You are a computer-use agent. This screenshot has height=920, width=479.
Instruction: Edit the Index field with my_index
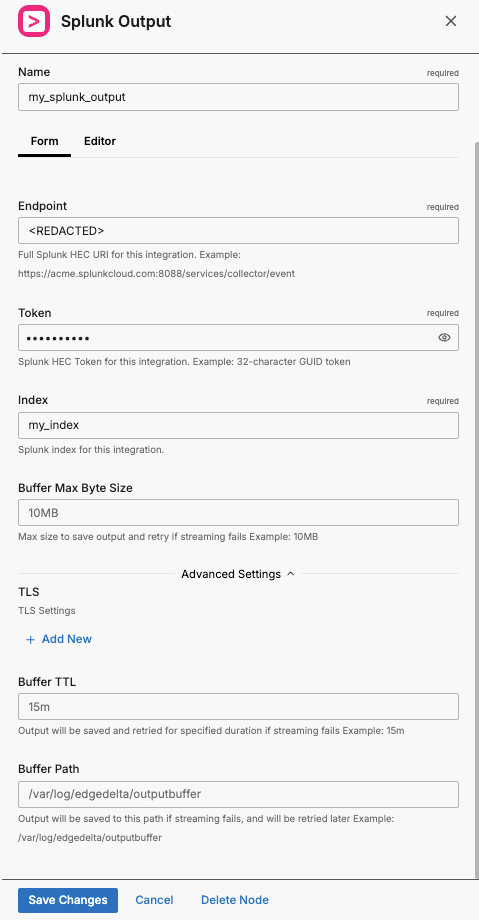click(238, 425)
